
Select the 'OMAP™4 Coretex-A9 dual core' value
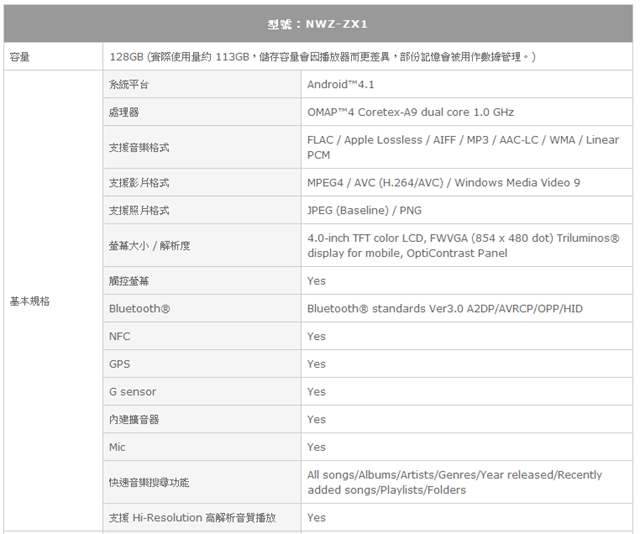tap(410, 112)
